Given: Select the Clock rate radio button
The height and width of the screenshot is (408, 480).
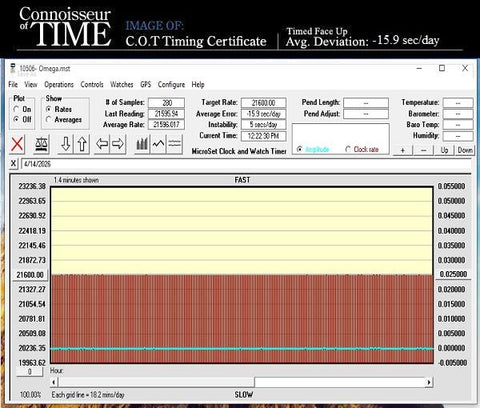Looking at the screenshot, I should pos(348,149).
